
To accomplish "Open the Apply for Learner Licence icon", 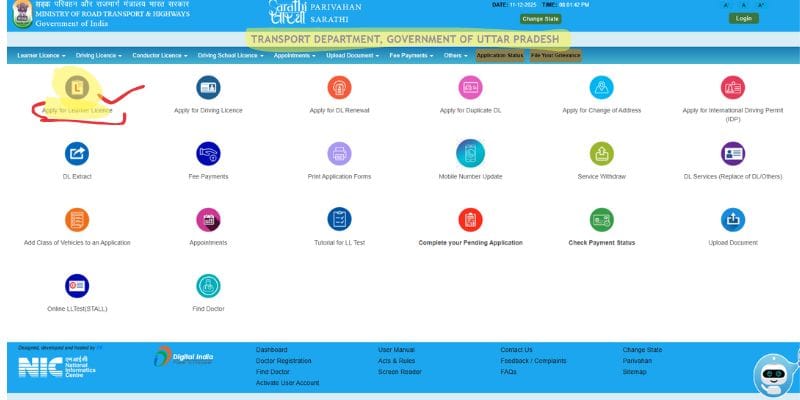I will tap(77, 87).
